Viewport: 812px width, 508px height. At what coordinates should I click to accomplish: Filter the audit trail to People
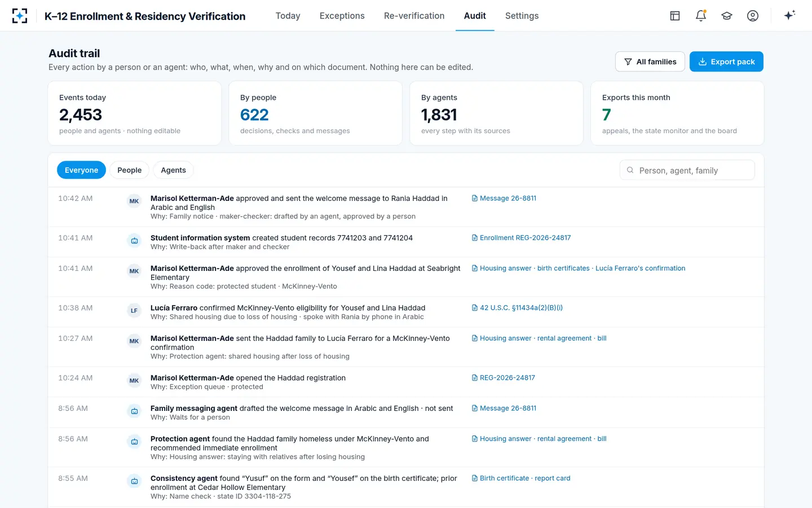[130, 170]
